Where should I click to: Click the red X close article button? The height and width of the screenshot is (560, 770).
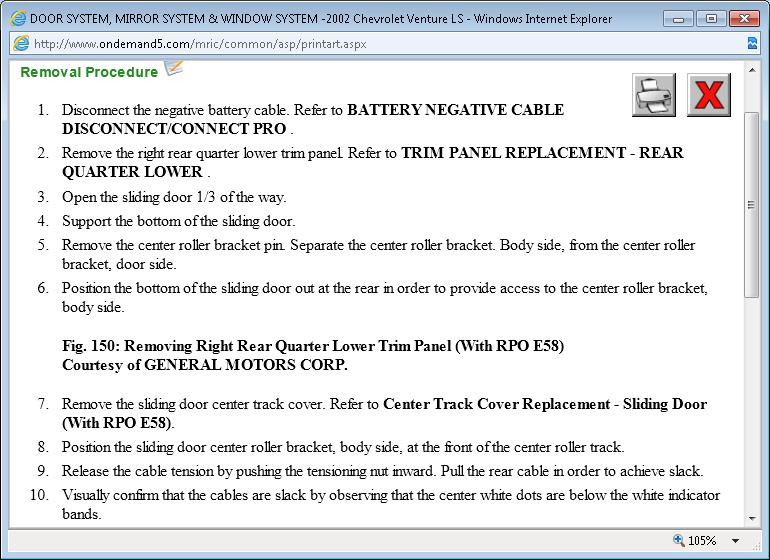tap(709, 95)
